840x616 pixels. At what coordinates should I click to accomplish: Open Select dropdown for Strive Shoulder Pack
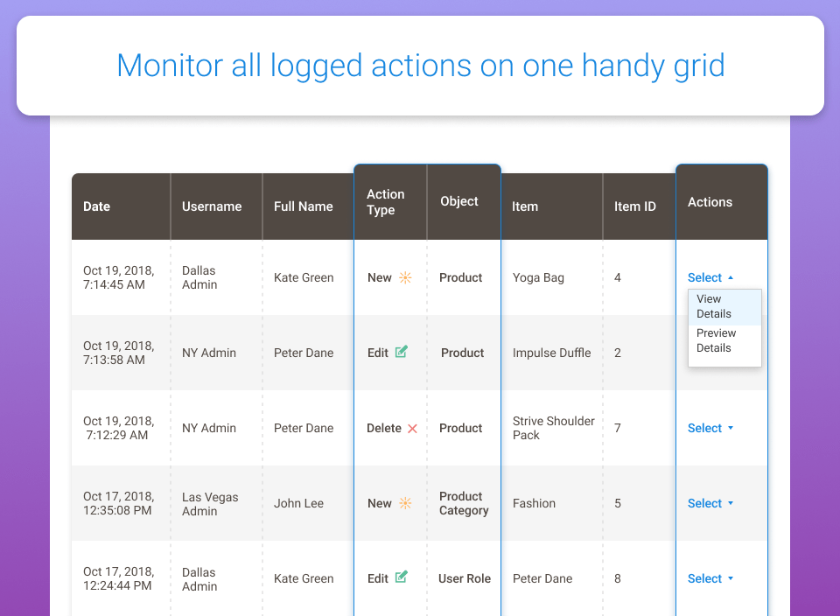710,428
